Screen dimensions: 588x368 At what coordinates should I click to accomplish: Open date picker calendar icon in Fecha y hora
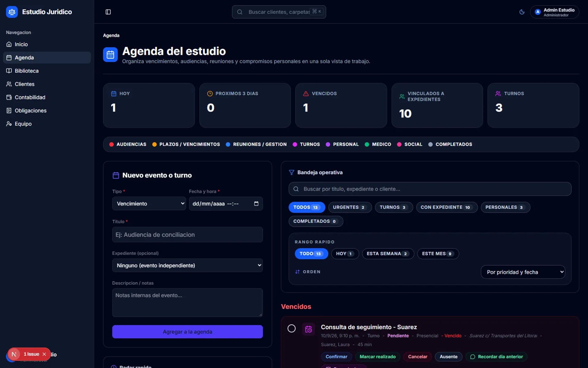tap(256, 204)
